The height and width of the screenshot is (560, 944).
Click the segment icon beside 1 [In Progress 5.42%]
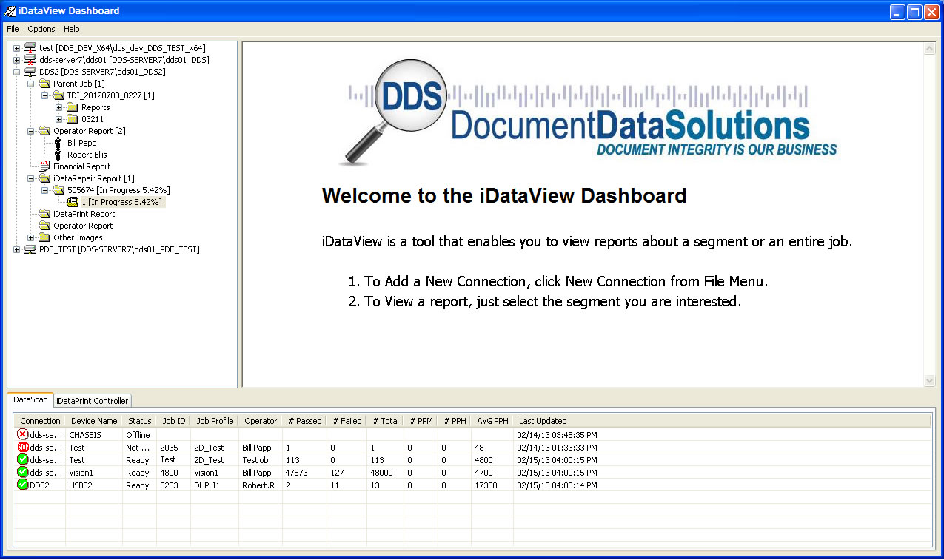[x=73, y=202]
